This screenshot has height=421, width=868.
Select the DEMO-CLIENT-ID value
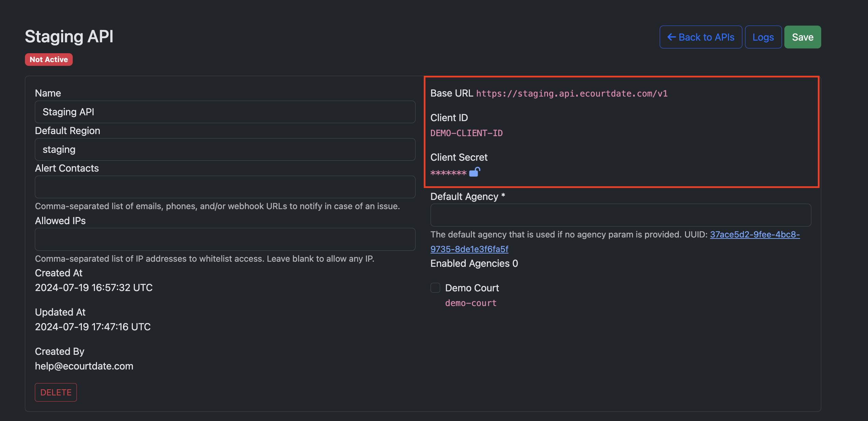click(x=466, y=133)
